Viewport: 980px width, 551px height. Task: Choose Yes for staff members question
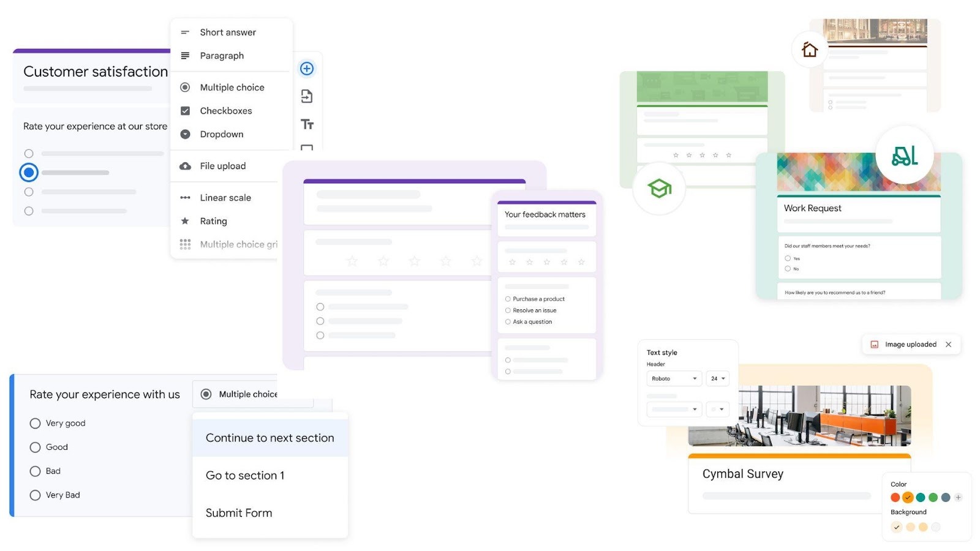point(788,258)
